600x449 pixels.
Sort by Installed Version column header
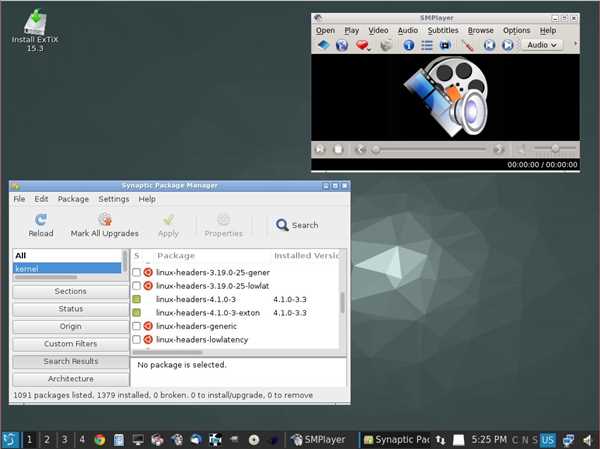tap(306, 256)
